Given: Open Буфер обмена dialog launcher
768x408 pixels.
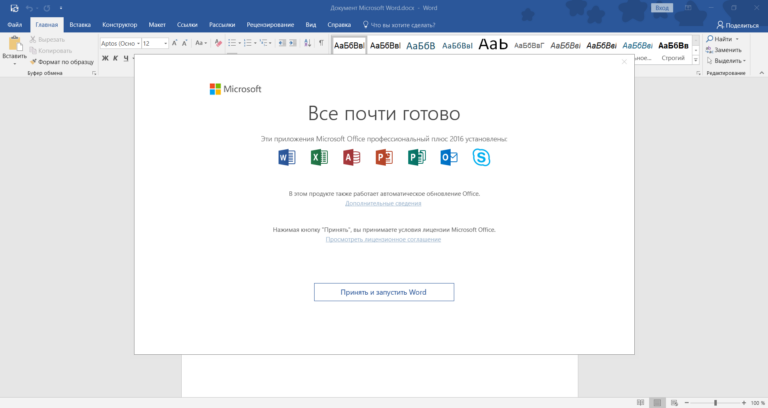Looking at the screenshot, I should tap(94, 73).
